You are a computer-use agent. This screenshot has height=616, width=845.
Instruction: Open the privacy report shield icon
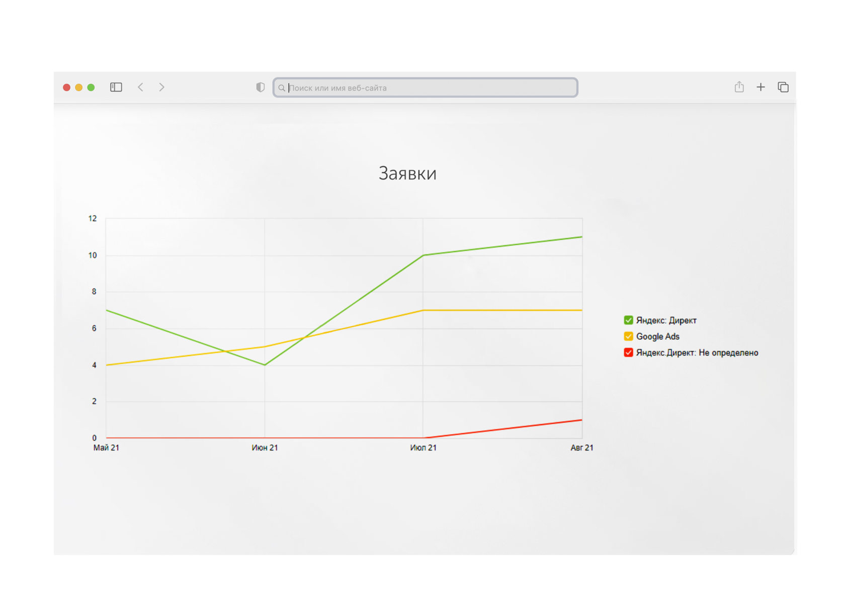pyautogui.click(x=260, y=87)
